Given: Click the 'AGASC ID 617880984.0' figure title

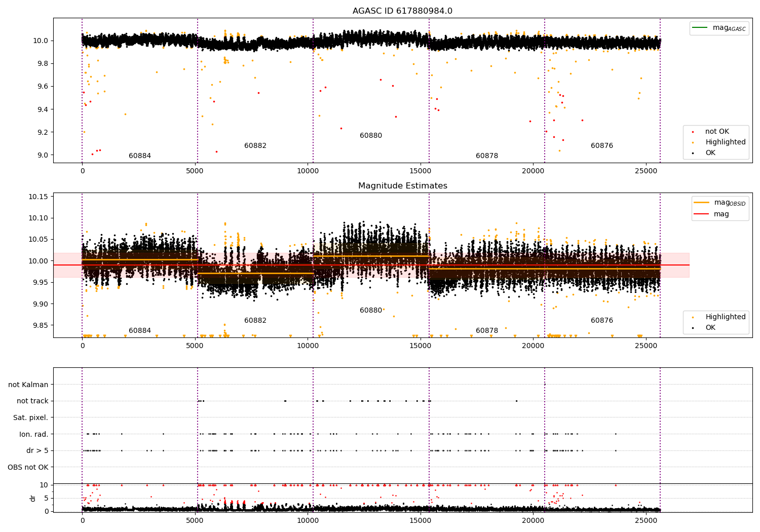Looking at the screenshot, I should tap(402, 11).
